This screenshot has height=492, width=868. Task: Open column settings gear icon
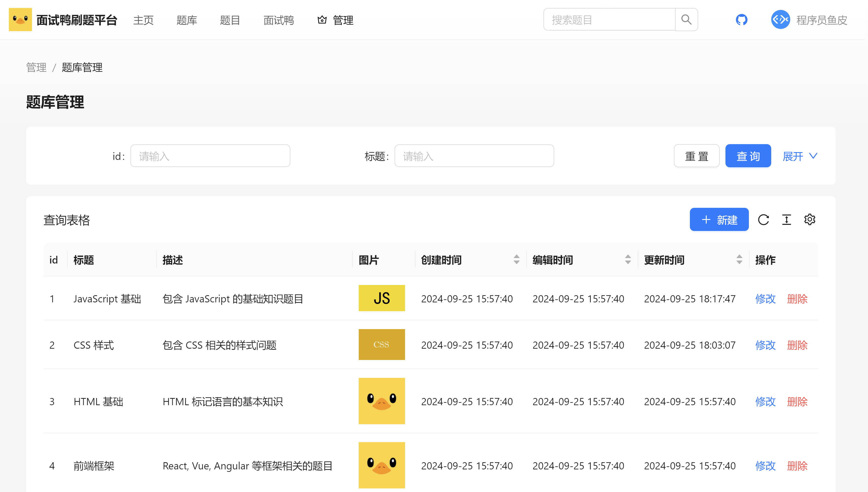coord(810,220)
